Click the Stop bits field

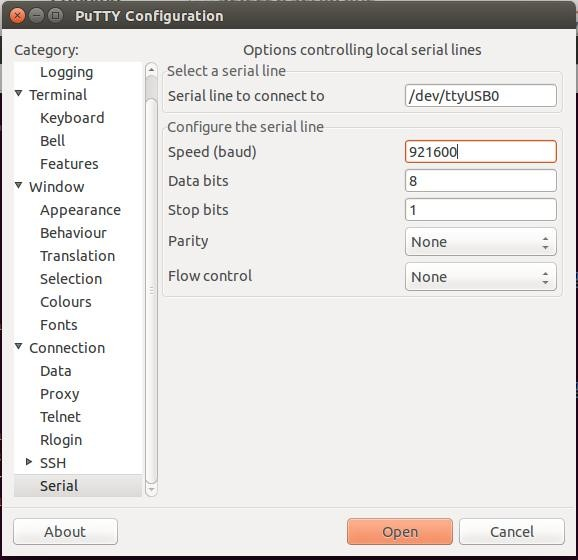(x=480, y=210)
